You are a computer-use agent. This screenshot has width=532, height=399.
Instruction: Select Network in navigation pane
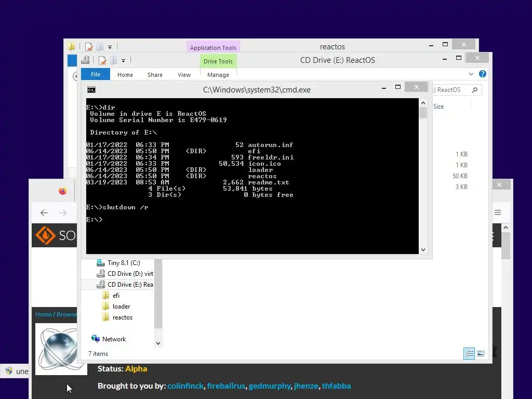point(114,339)
